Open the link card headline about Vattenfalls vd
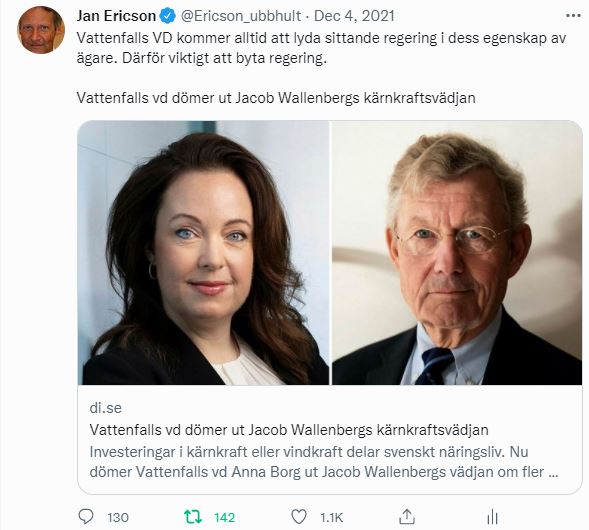The height and width of the screenshot is (530, 589). point(289,430)
